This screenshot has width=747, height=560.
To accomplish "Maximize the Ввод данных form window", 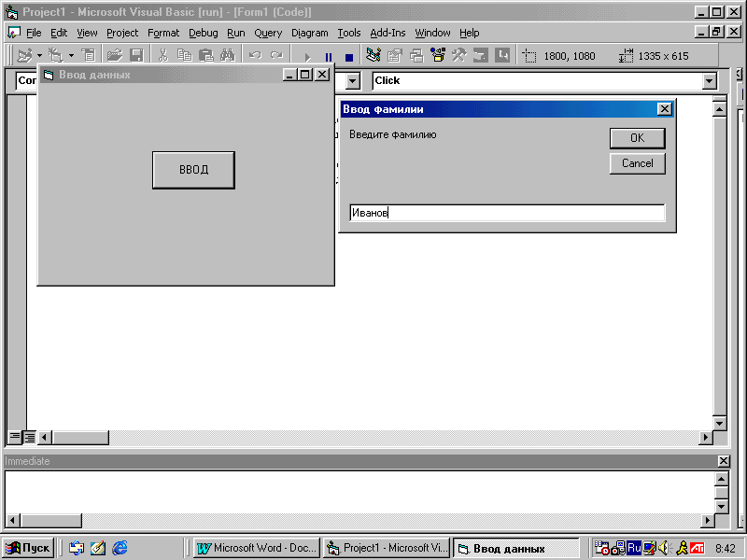I will tap(305, 75).
